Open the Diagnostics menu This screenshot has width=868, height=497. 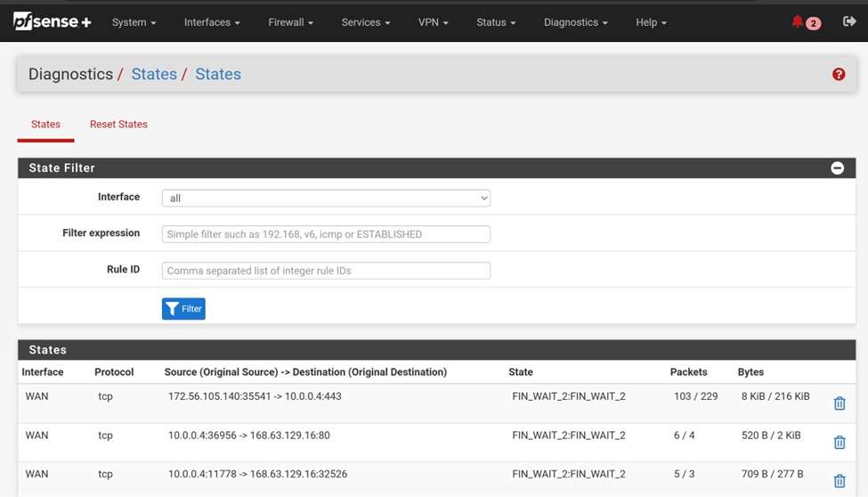click(x=576, y=22)
